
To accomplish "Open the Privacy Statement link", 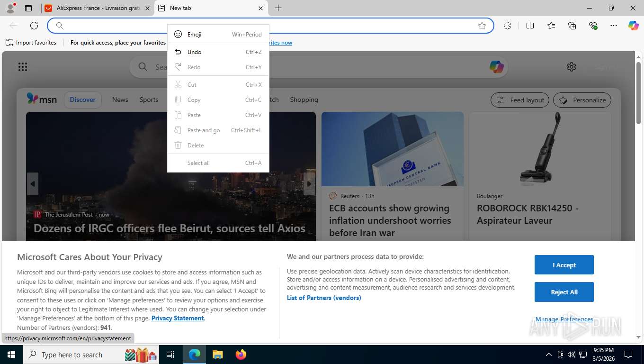I will point(178,318).
